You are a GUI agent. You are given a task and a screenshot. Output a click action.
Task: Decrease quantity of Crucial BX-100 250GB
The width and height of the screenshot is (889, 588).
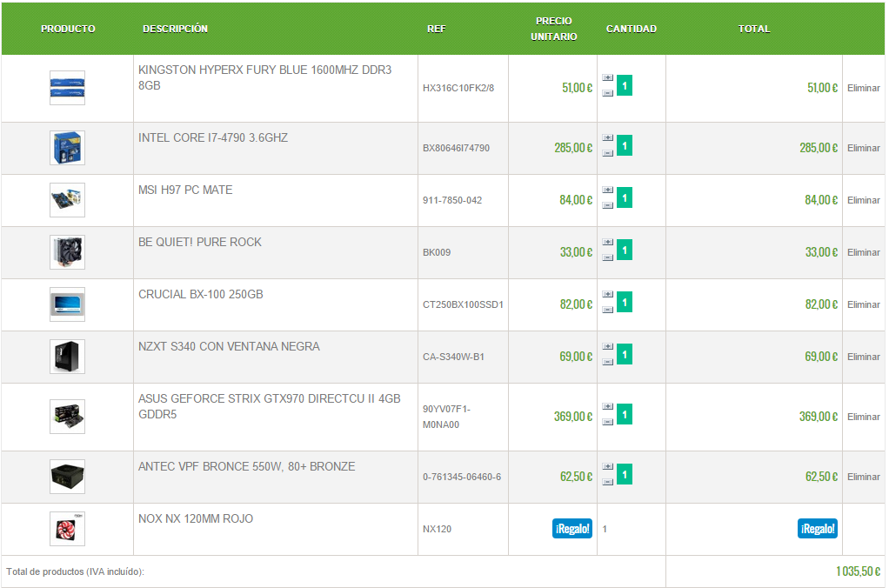click(608, 311)
